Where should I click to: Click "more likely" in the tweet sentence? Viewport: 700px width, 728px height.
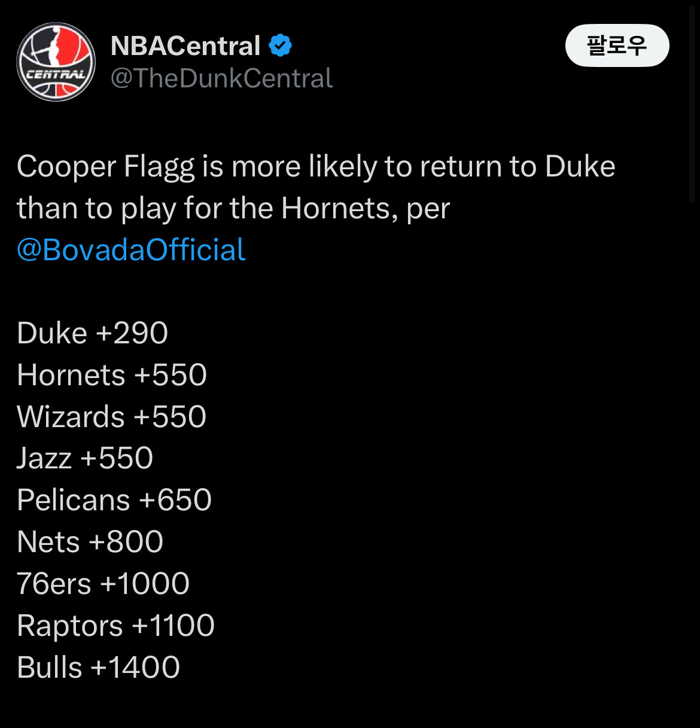[x=304, y=166]
